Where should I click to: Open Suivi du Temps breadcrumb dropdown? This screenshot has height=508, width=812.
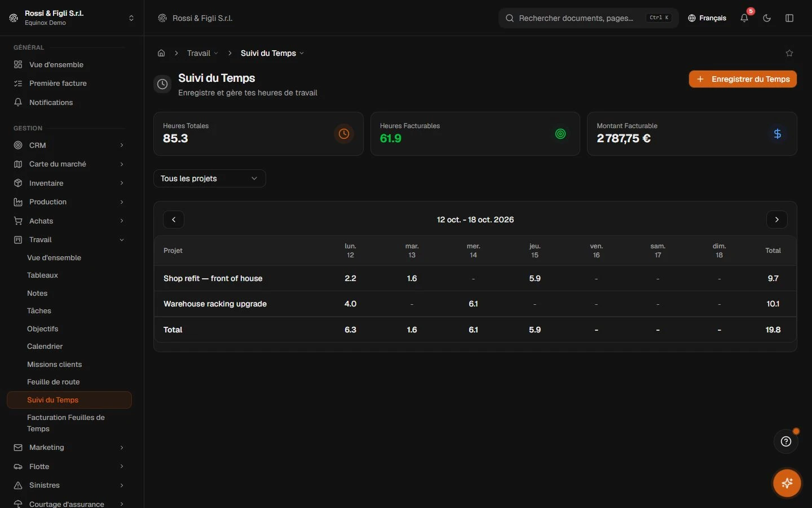pyautogui.click(x=272, y=53)
